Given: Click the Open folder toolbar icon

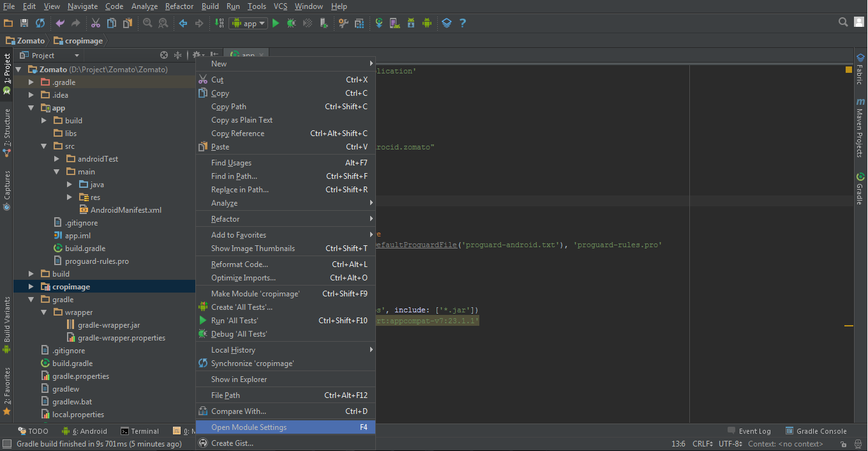Looking at the screenshot, I should point(8,23).
